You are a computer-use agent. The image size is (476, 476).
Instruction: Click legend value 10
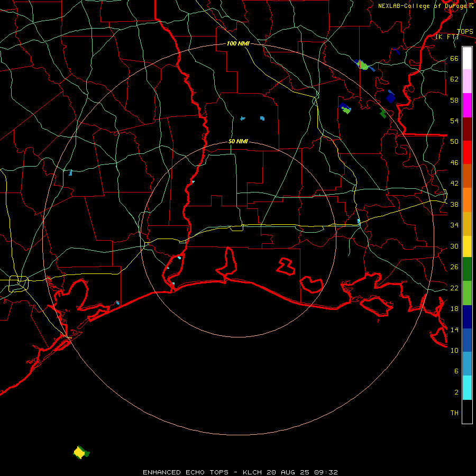454,350
